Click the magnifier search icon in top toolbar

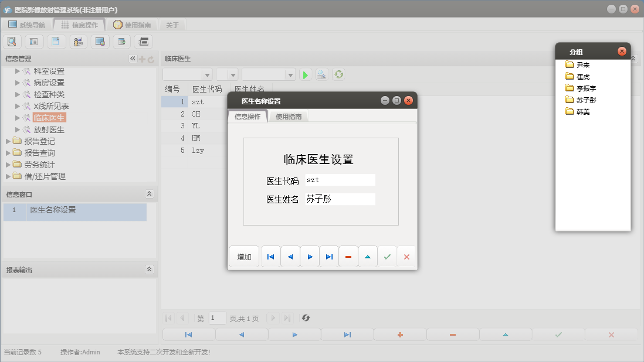point(12,42)
